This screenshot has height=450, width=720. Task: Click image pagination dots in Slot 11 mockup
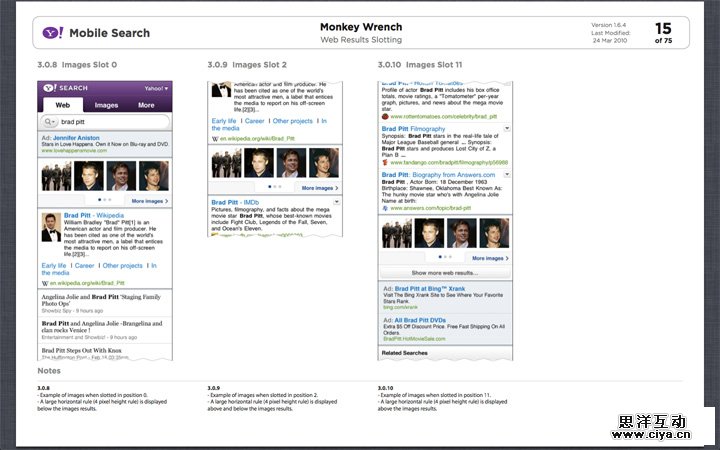tap(445, 257)
